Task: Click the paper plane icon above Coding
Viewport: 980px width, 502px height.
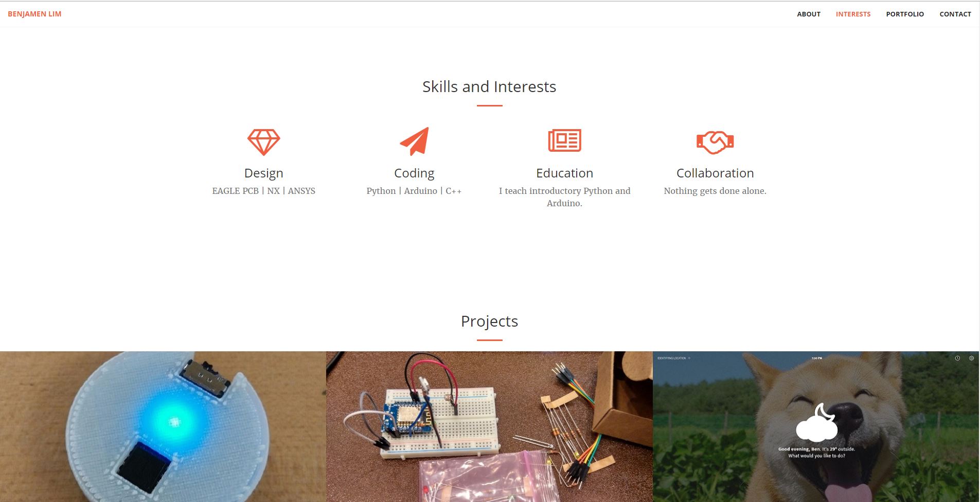Action: coord(414,141)
